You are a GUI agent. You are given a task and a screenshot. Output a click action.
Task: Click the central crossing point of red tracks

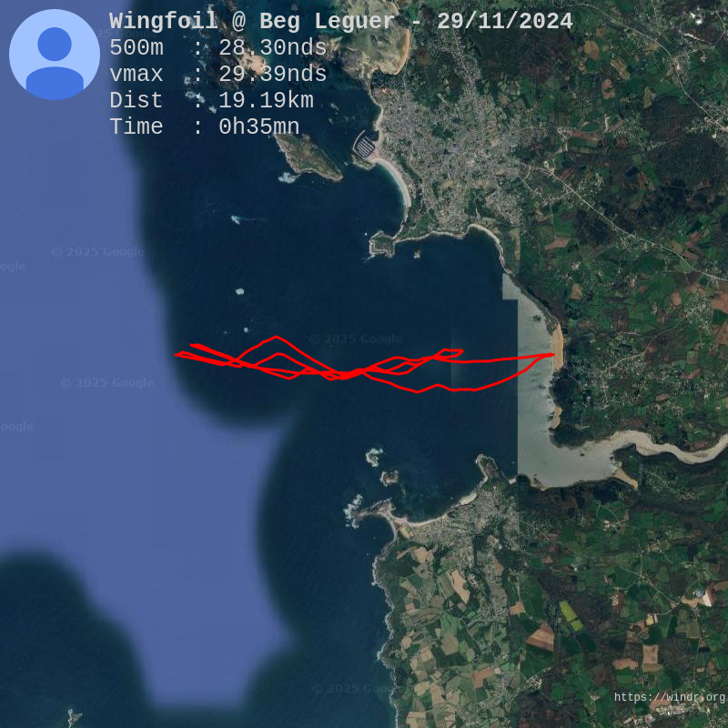click(x=344, y=374)
